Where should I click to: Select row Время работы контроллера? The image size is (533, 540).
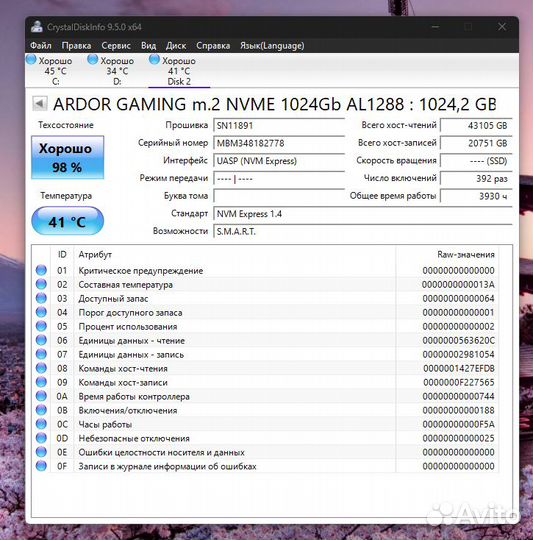[265, 396]
